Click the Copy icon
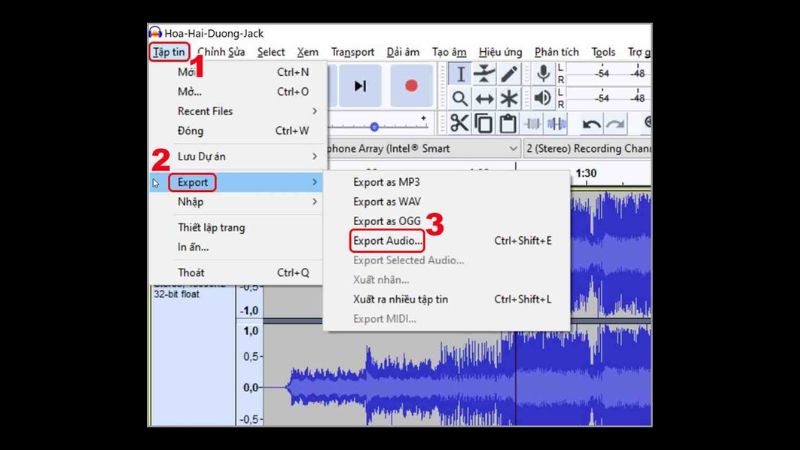Screen dimensions: 800x450 coord(483,123)
